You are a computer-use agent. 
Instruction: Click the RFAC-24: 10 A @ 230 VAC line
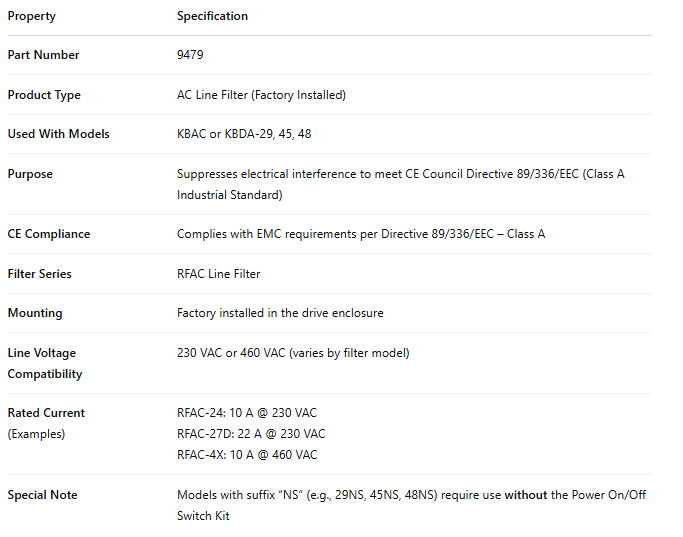point(247,413)
